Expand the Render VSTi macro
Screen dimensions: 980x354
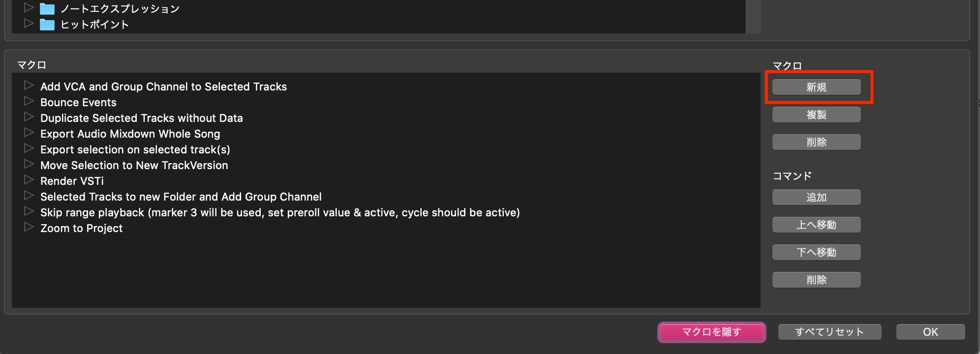pyautogui.click(x=29, y=180)
